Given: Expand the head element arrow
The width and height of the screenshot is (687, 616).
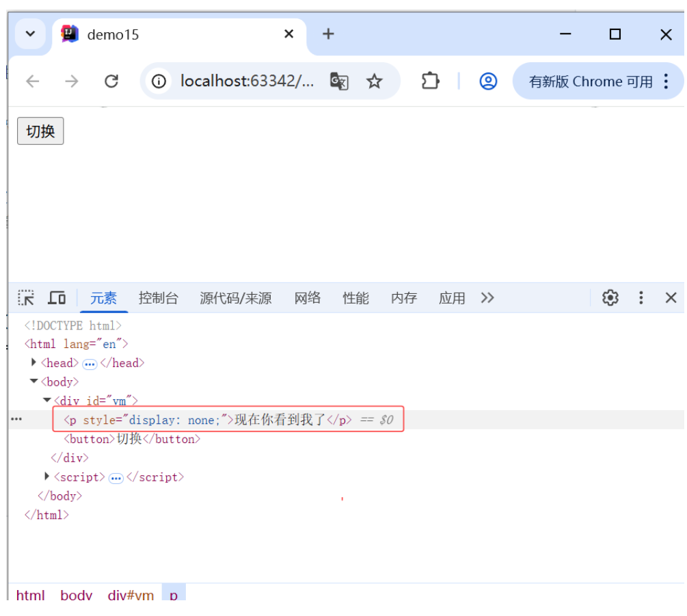Looking at the screenshot, I should [x=33, y=362].
